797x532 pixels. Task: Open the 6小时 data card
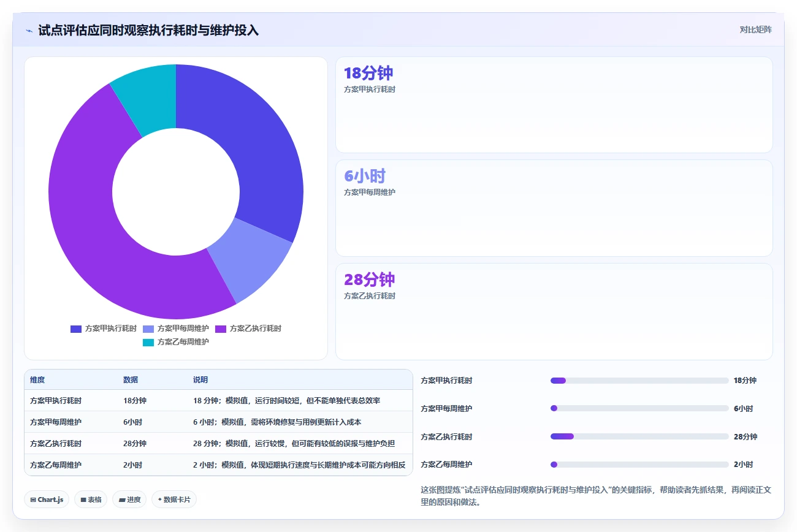coord(554,208)
